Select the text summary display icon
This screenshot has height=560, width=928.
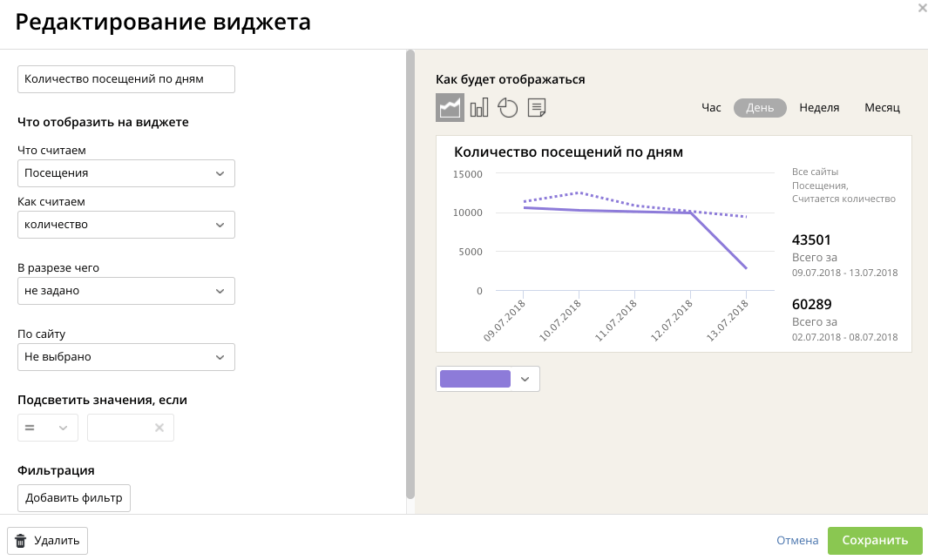pos(537,108)
